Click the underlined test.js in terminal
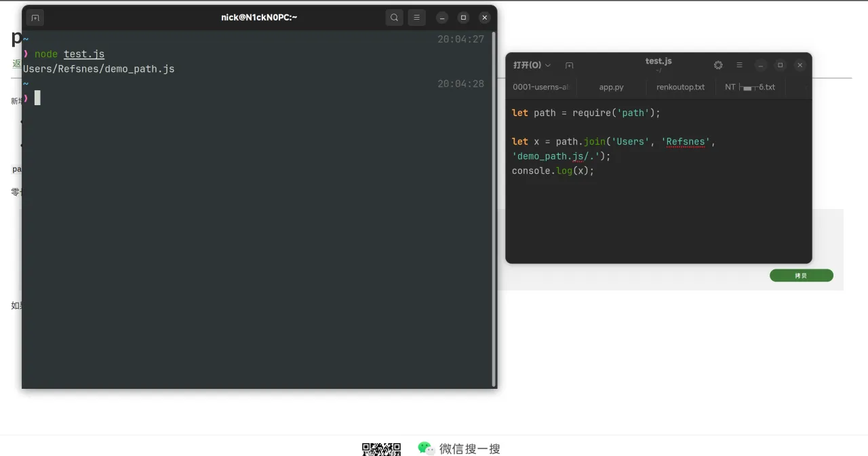The image size is (868, 456). pos(84,54)
